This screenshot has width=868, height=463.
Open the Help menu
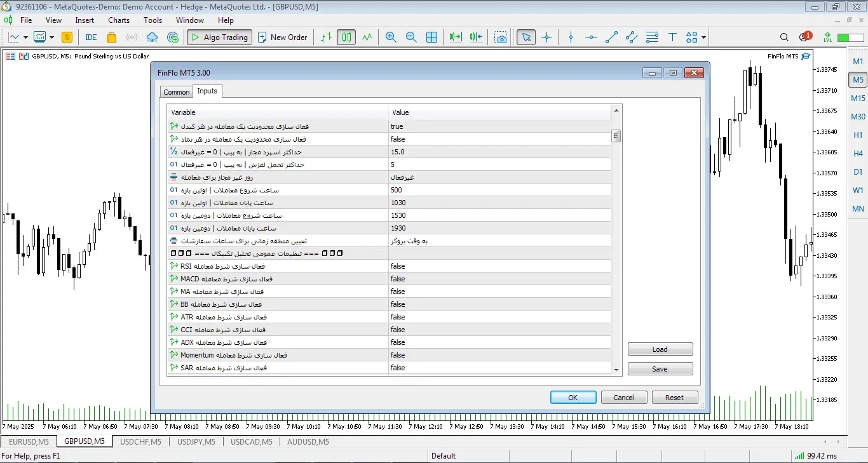pos(226,20)
